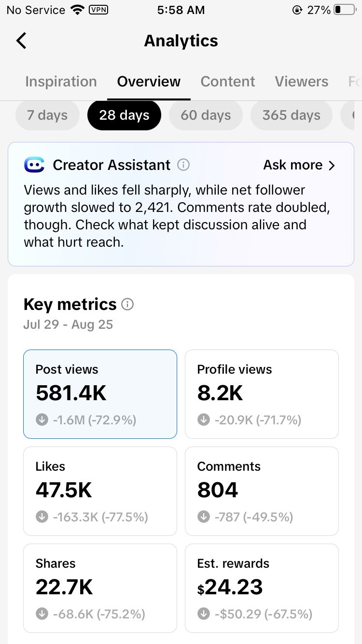Select the Likes metric card
The image size is (362, 644).
pyautogui.click(x=100, y=491)
